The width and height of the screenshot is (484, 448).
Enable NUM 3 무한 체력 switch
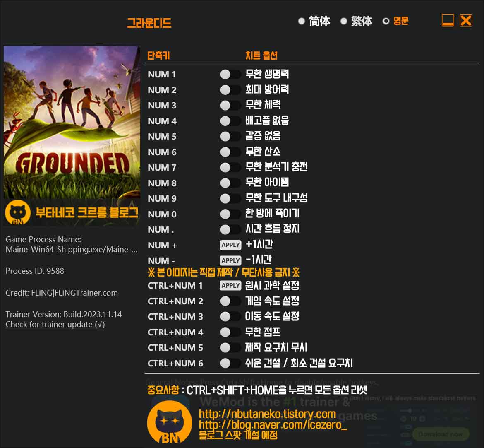[x=230, y=105]
